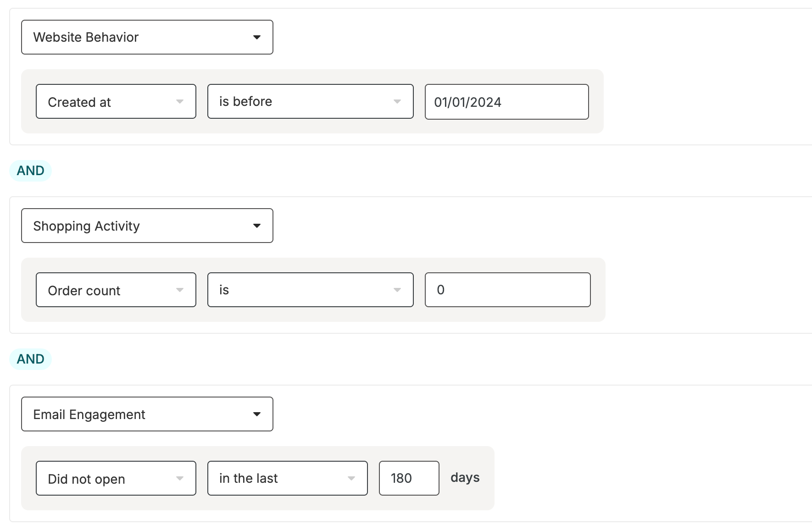The width and height of the screenshot is (812, 530).
Task: Click the is before dropdown chevron
Action: [x=397, y=101]
